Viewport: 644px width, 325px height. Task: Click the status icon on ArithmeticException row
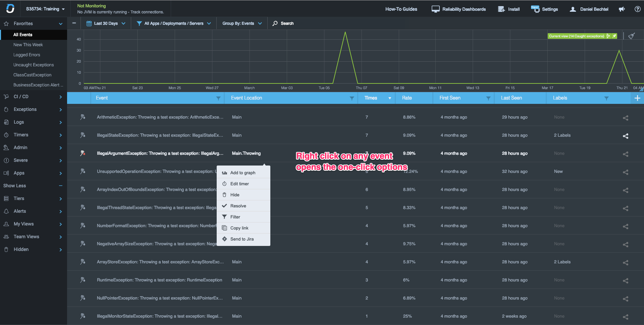[x=83, y=117]
